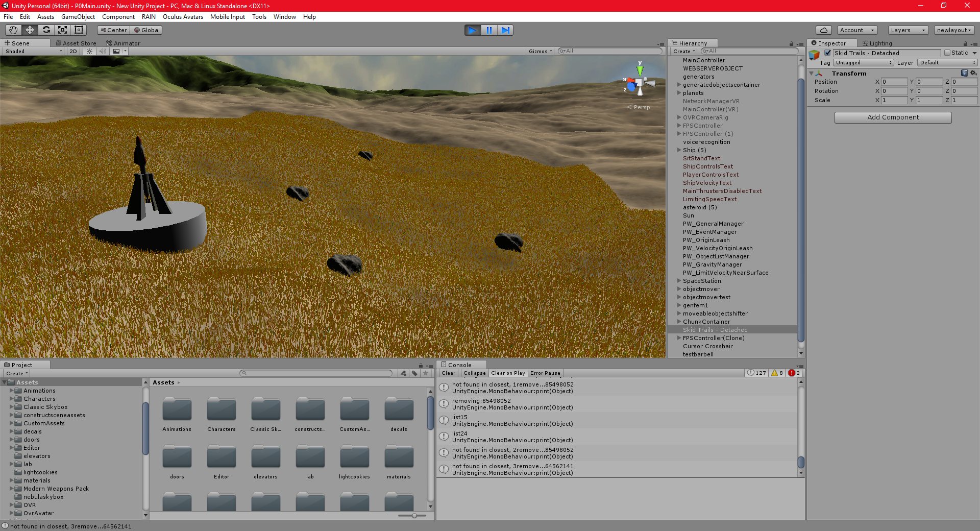Adjust the asset icon size slider
This screenshot has width=980, height=531.
414,516
